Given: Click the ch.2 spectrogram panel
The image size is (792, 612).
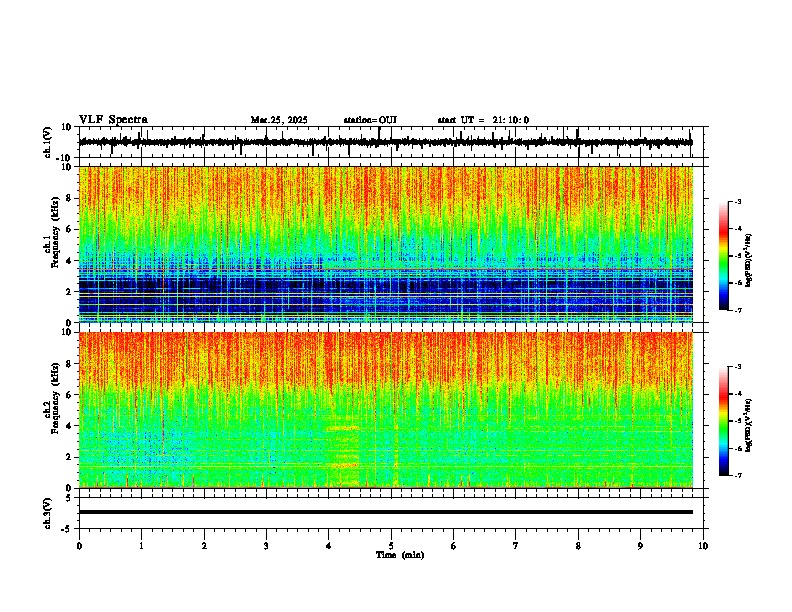Looking at the screenshot, I should (x=386, y=410).
